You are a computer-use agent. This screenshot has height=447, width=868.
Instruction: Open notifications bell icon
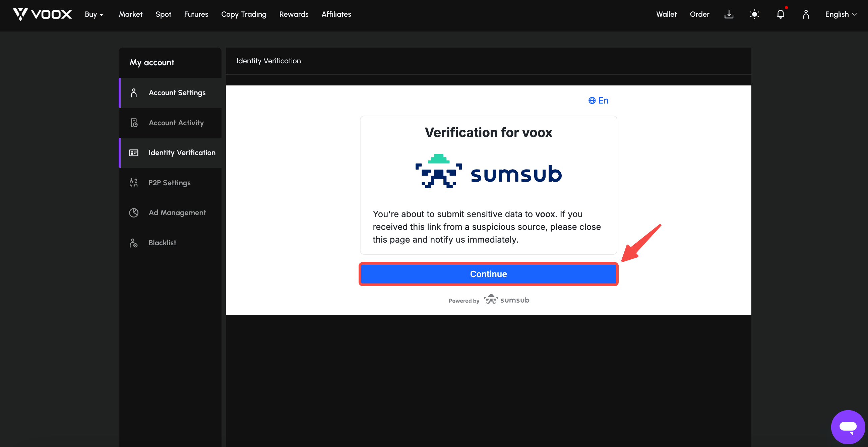coord(781,14)
